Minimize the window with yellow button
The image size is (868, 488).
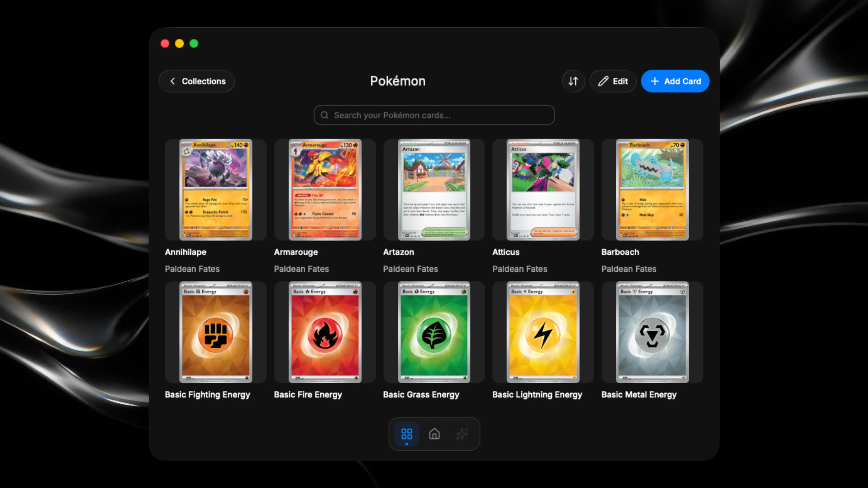coord(179,43)
